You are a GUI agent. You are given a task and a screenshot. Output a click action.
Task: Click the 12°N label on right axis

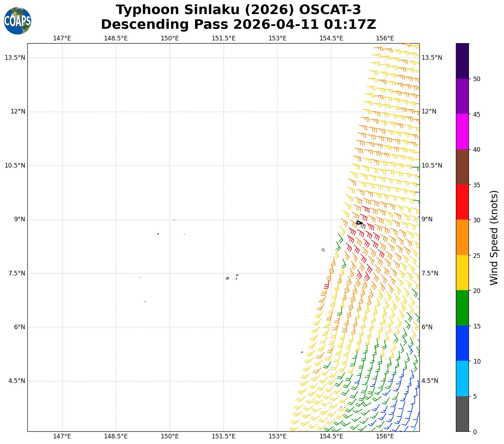[x=429, y=112]
